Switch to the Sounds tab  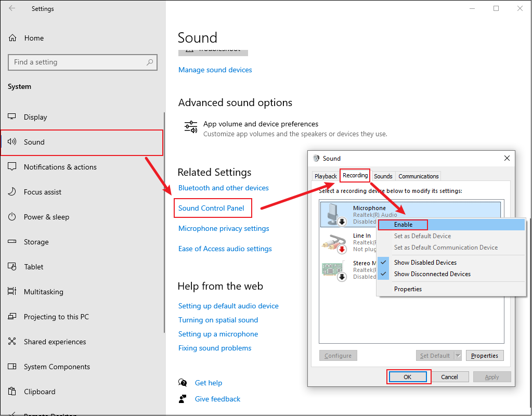coord(383,176)
